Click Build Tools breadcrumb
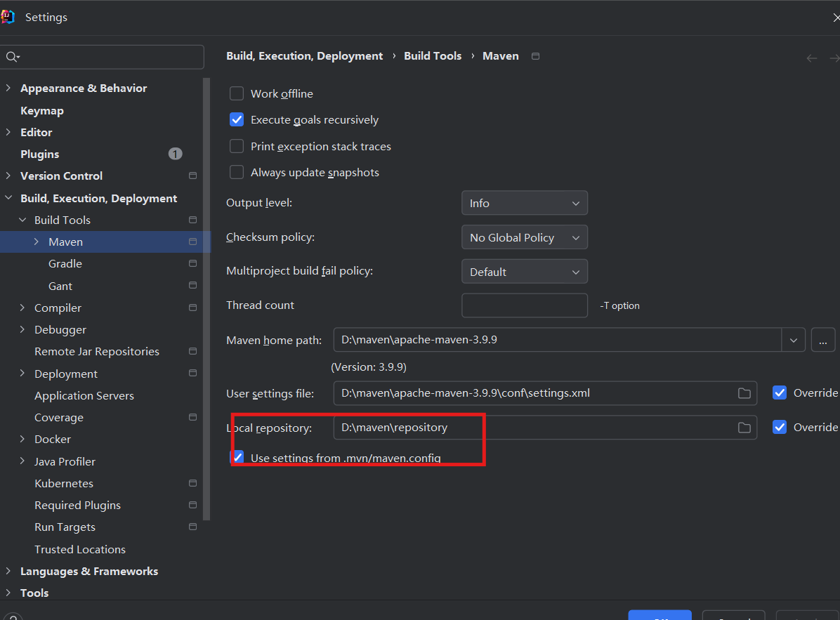The width and height of the screenshot is (840, 620). coord(433,55)
